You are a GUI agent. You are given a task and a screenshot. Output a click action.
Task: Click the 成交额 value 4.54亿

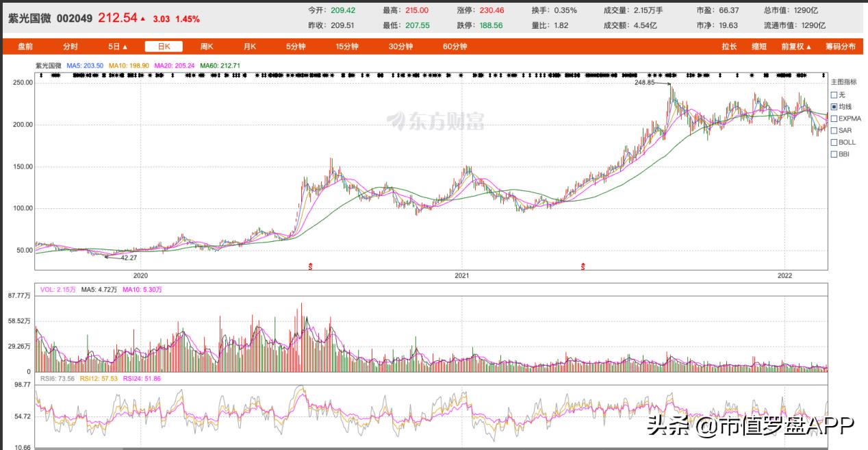click(x=645, y=25)
